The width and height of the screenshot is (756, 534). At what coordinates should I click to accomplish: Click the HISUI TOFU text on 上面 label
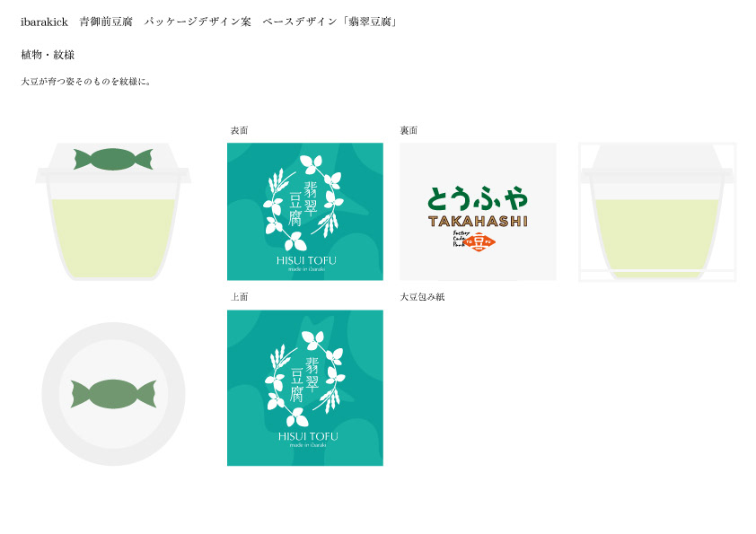(308, 437)
